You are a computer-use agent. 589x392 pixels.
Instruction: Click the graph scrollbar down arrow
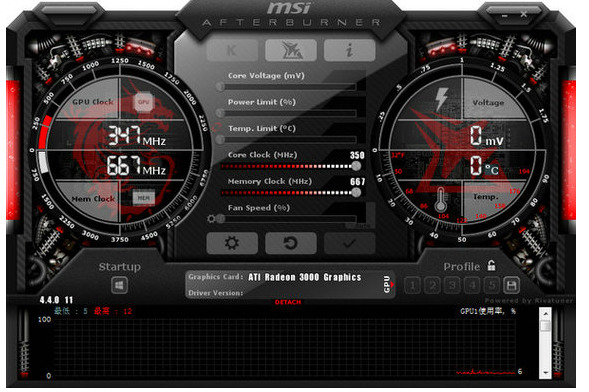click(545, 373)
